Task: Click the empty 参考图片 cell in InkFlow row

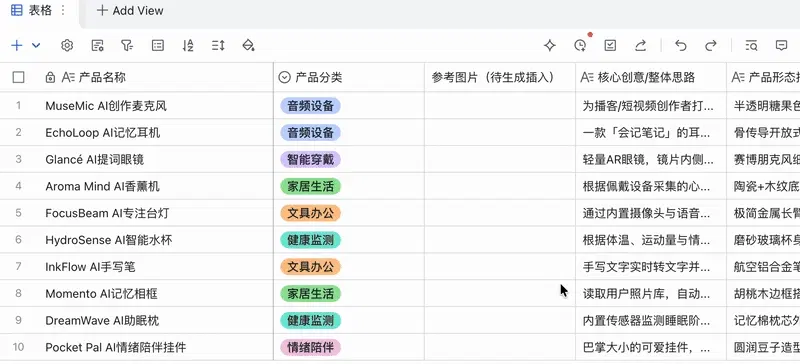Action: click(x=500, y=266)
